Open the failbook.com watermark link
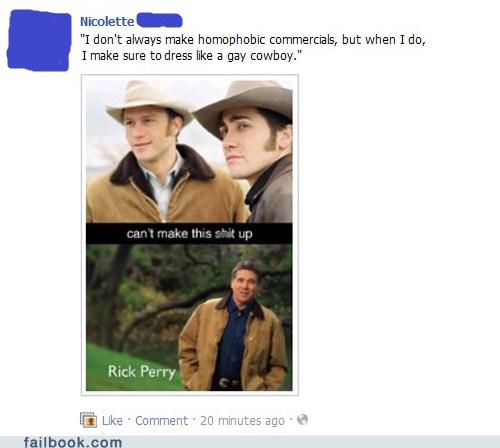Viewport: 500px width, 448px height. [x=73, y=442]
